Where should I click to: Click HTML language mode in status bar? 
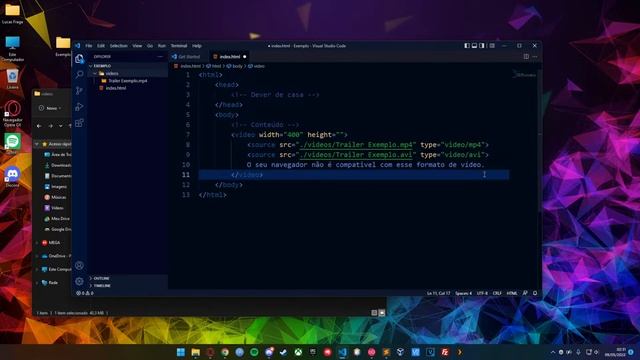(512, 293)
